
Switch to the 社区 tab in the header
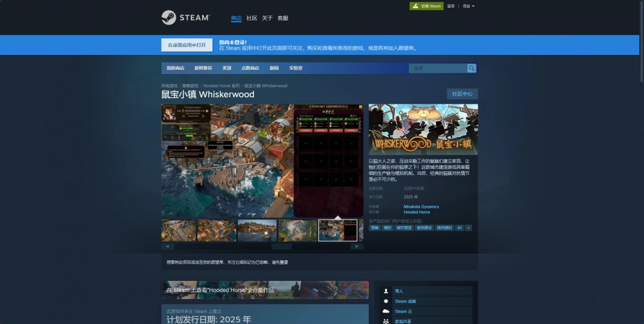pos(252,18)
